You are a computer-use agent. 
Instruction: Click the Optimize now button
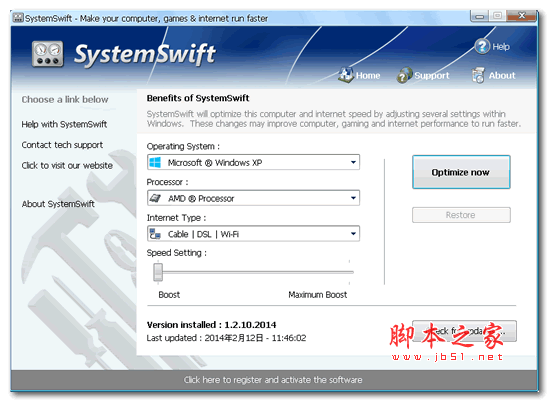click(x=461, y=172)
